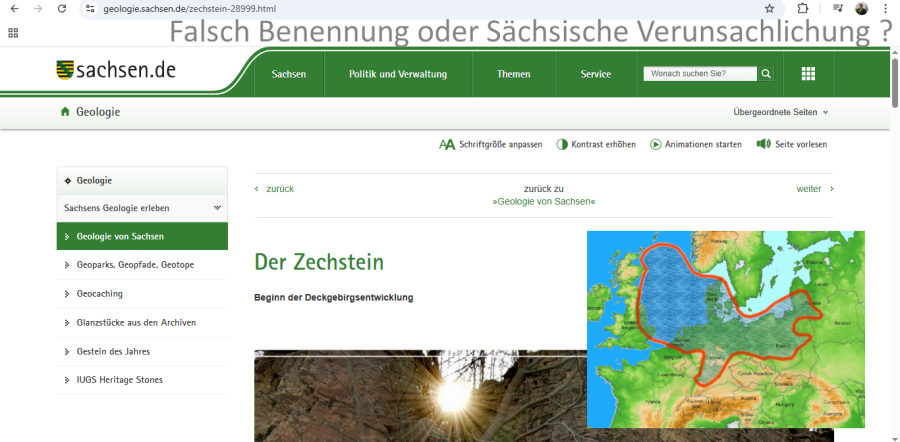Toggle Kontrast erhöhen

pyautogui.click(x=596, y=144)
